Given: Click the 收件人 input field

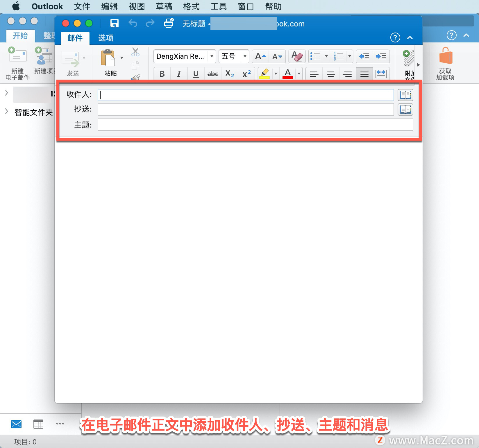Looking at the screenshot, I should 246,95.
